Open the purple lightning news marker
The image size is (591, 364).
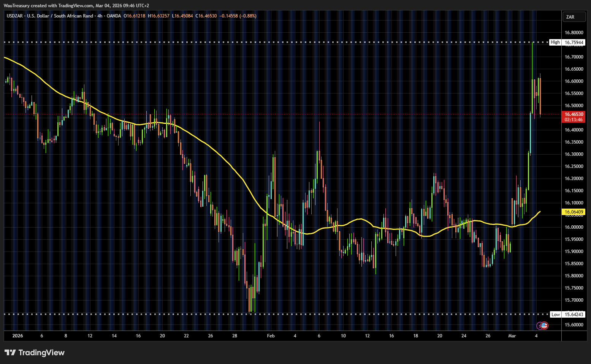pos(539,326)
